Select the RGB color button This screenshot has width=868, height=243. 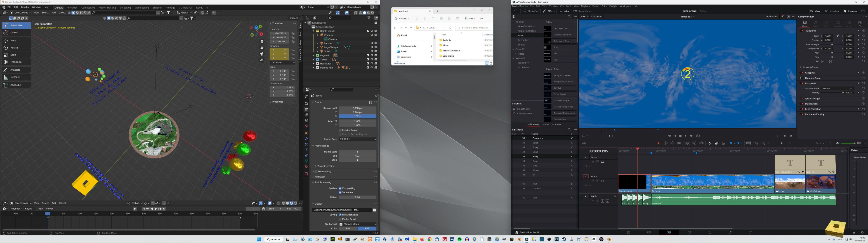[367, 229]
